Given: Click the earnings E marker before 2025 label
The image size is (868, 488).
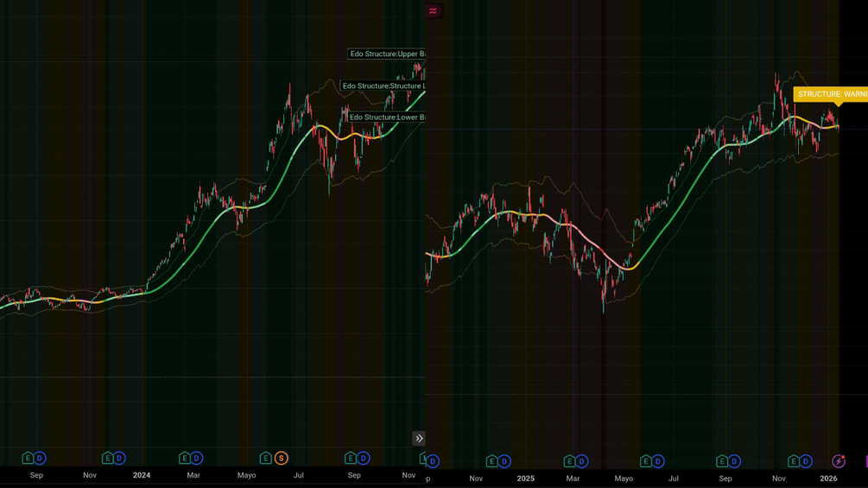Looking at the screenshot, I should click(x=491, y=461).
